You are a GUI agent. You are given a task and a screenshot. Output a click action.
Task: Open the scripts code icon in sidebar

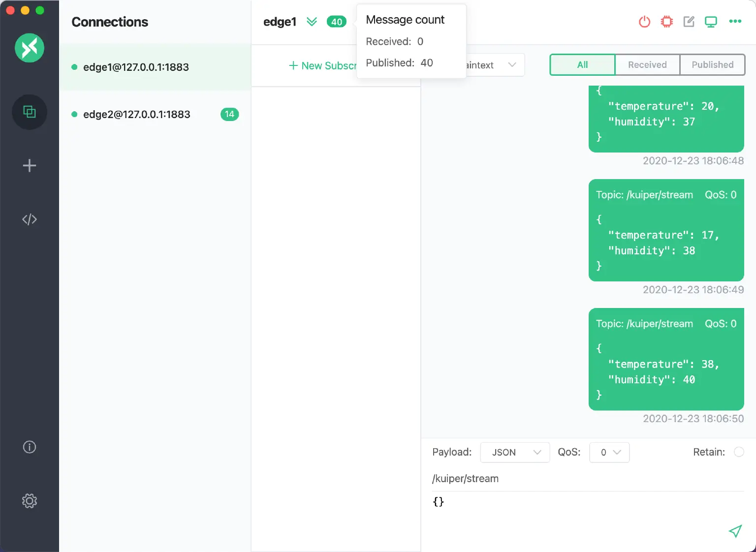(30, 219)
